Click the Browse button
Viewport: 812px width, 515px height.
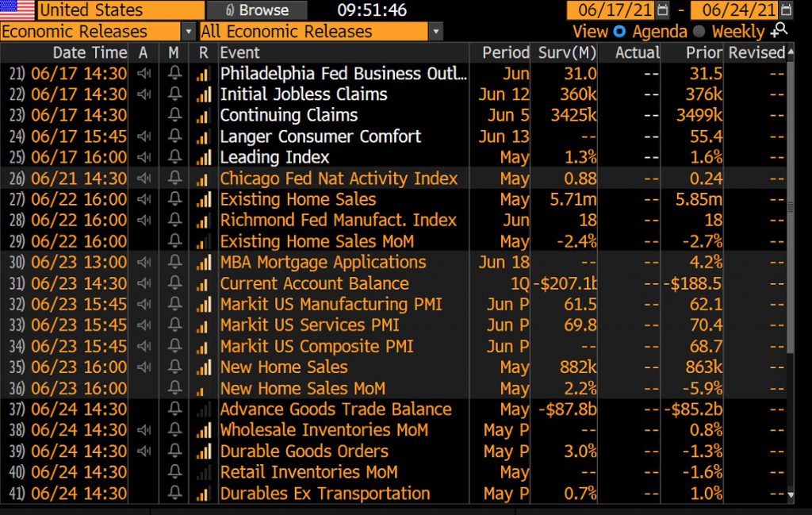tap(257, 10)
